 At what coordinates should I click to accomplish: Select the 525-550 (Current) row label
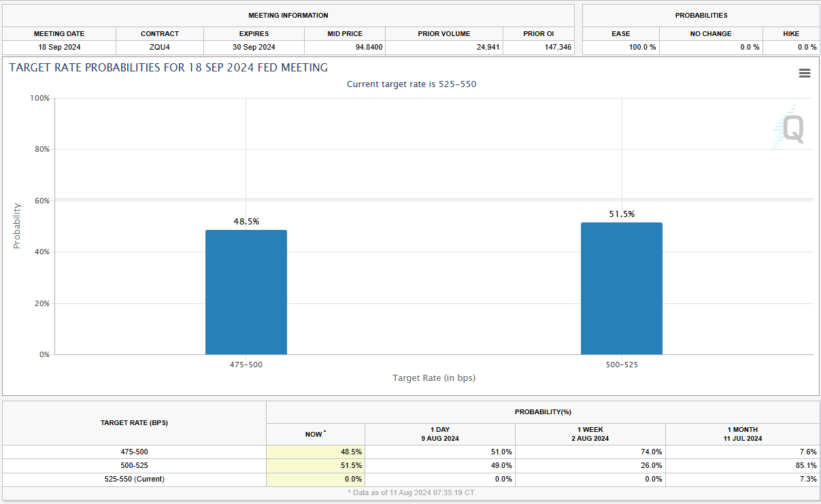pos(134,479)
